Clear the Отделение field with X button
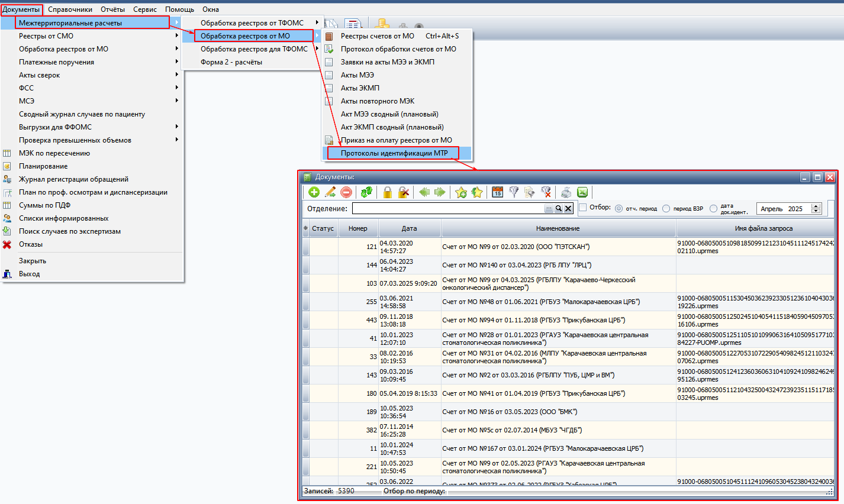Viewport: 844px width, 504px height. 568,209
